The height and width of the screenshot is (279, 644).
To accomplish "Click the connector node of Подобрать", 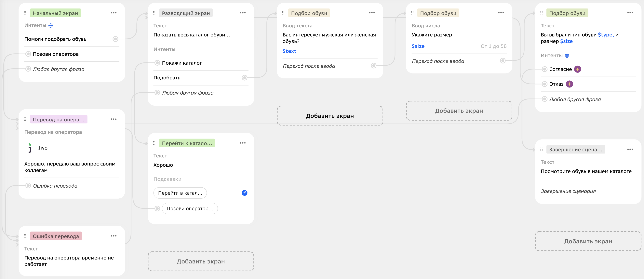I will 245,78.
